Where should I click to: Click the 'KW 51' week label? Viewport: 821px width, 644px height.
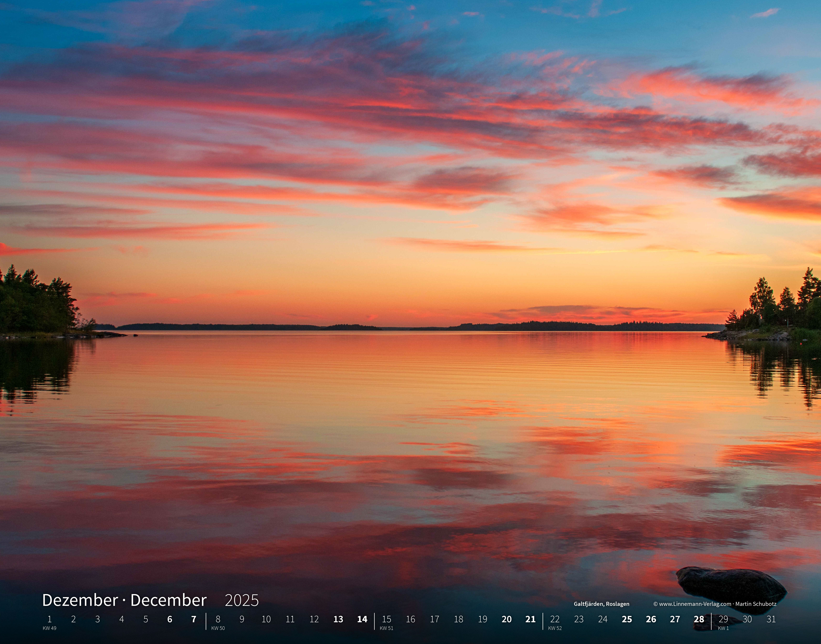387,628
